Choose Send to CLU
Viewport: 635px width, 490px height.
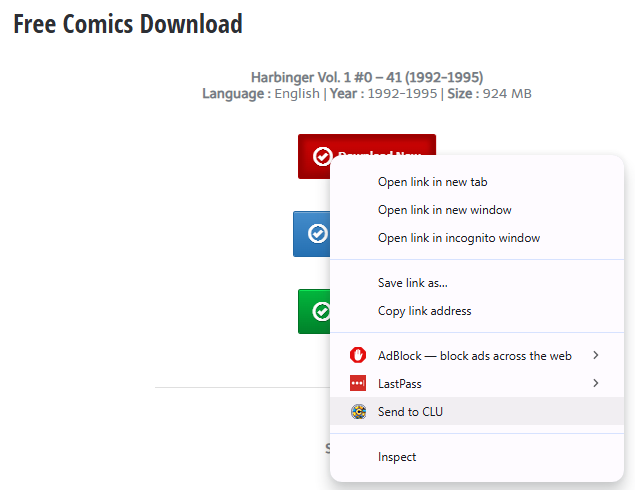tap(477, 411)
